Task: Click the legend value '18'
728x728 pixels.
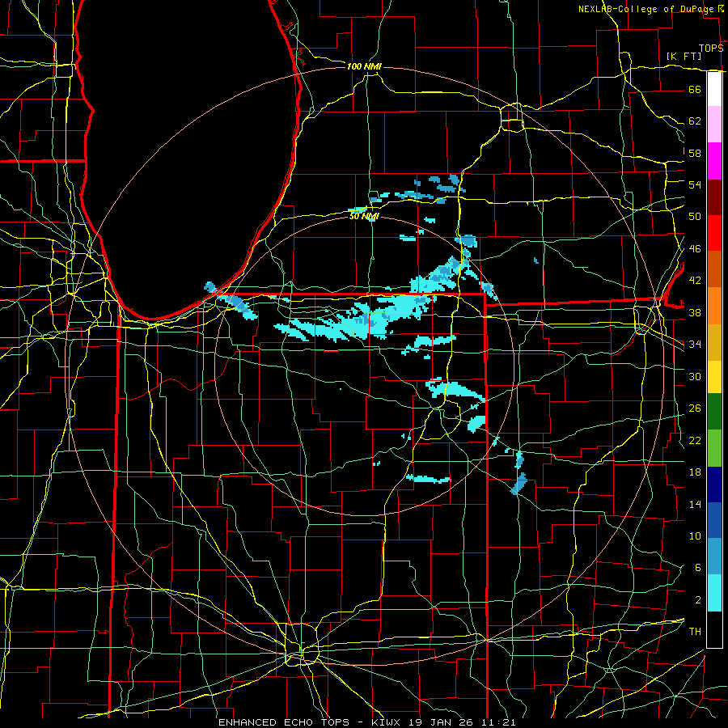Action: [695, 472]
